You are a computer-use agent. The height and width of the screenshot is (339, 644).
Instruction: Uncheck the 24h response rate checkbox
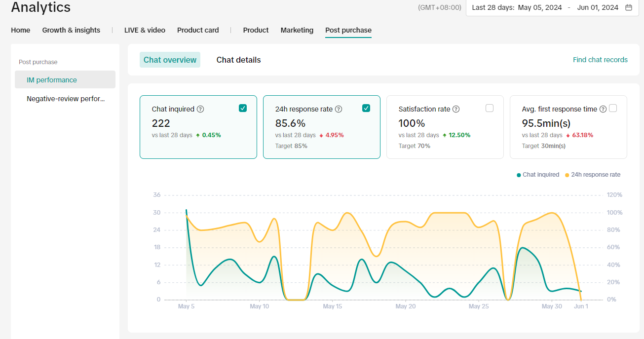(x=366, y=109)
